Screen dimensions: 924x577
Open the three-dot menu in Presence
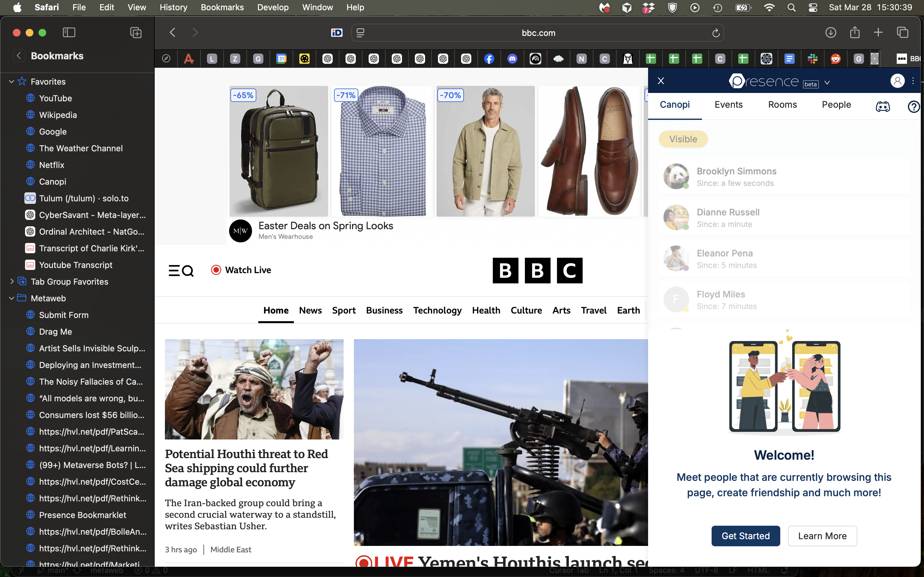coord(913,81)
